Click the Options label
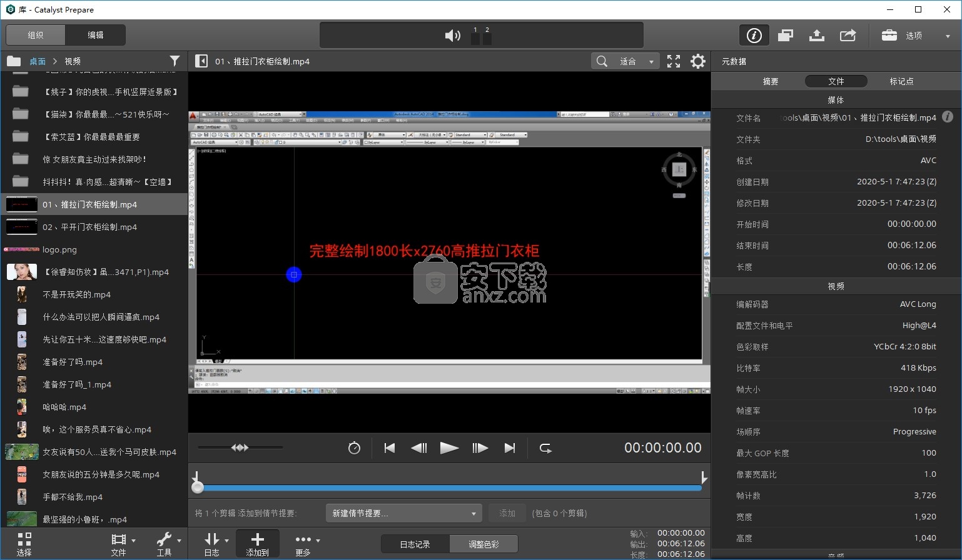Image resolution: width=962 pixels, height=560 pixels. (914, 36)
